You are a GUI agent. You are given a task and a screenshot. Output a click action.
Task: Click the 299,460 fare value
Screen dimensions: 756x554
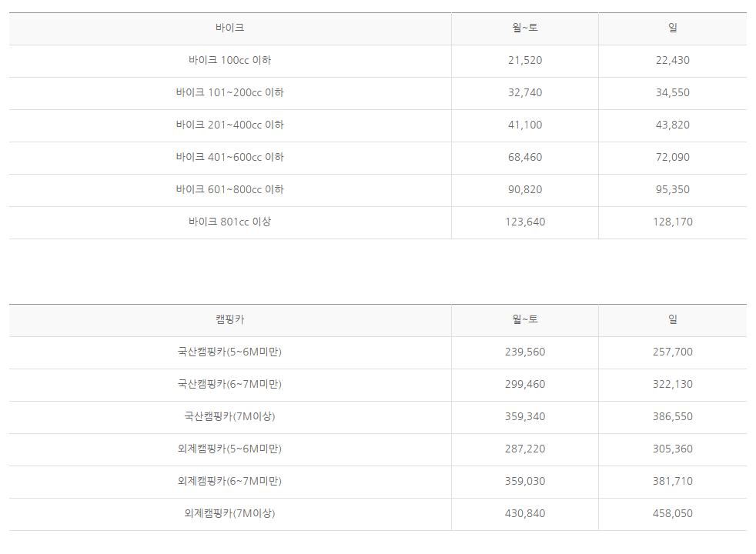[525, 384]
